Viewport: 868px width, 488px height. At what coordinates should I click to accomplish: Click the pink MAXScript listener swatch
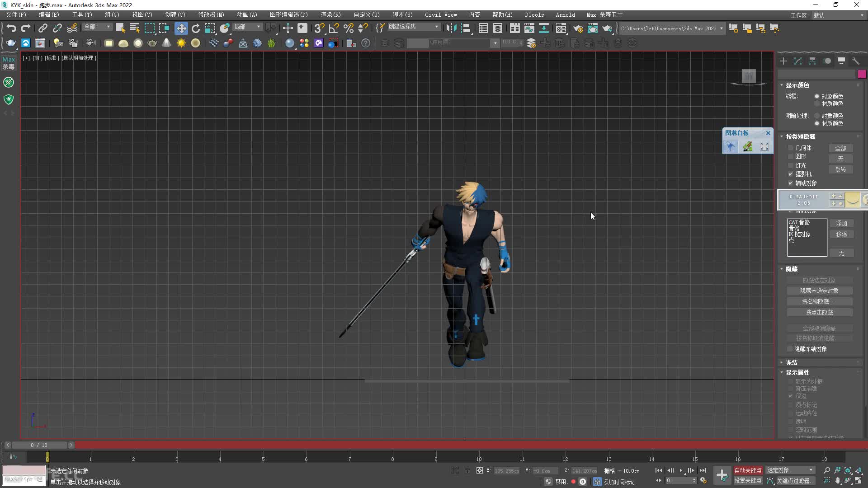[24, 470]
